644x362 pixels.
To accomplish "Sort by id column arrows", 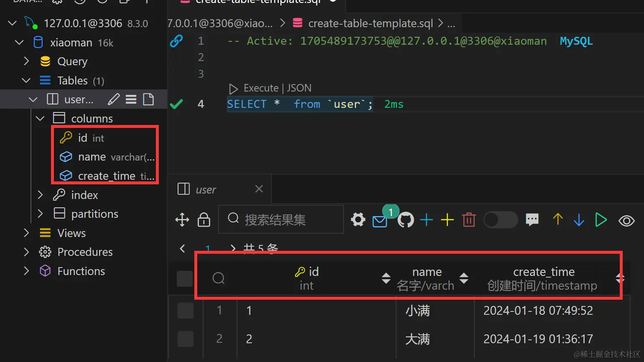I will tap(386, 278).
